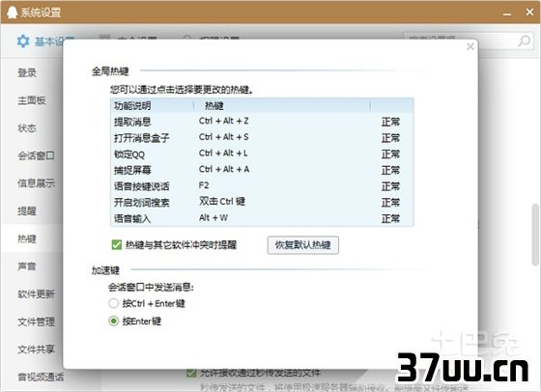Image resolution: width=541 pixels, height=392 pixels.
Task: Select the F2 voice key row
Action: coord(262,185)
